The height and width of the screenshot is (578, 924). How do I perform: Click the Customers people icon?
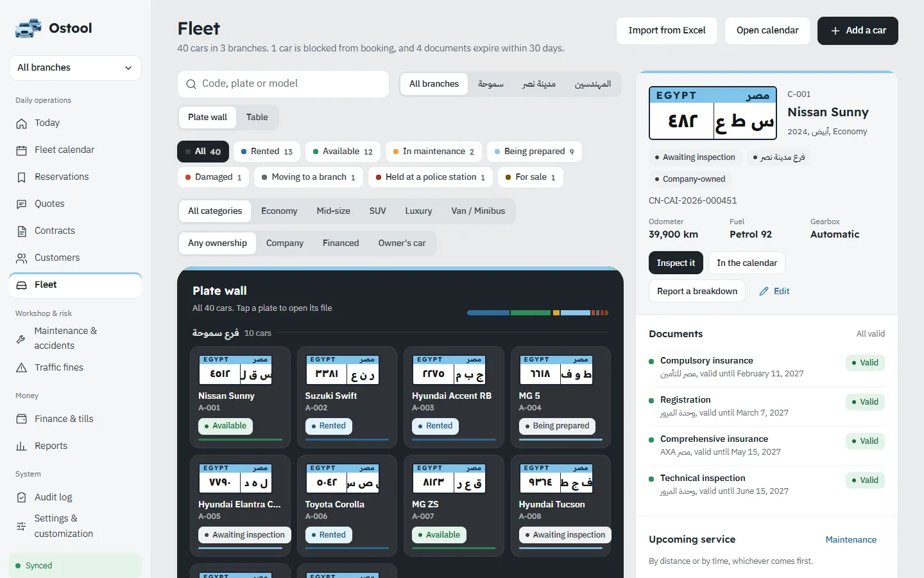point(22,258)
